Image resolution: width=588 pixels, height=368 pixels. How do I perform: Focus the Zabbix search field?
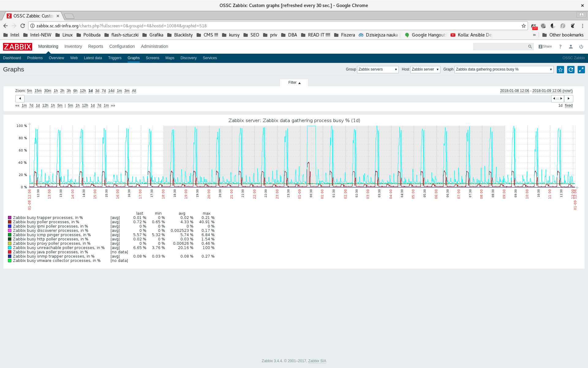(x=500, y=47)
